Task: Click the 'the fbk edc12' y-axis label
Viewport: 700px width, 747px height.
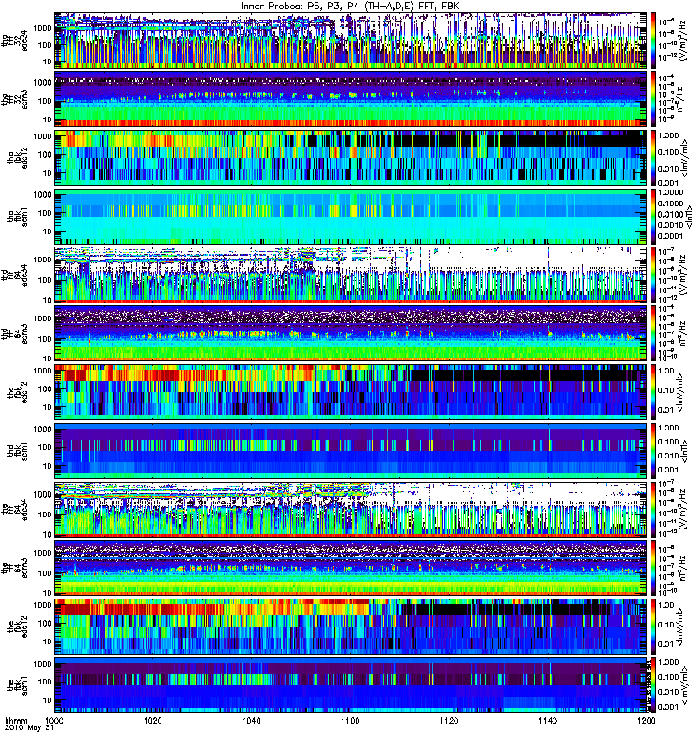Action: pos(18,627)
